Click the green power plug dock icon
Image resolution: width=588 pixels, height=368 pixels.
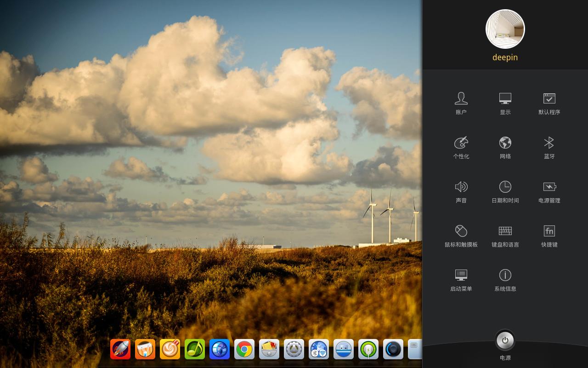point(368,350)
